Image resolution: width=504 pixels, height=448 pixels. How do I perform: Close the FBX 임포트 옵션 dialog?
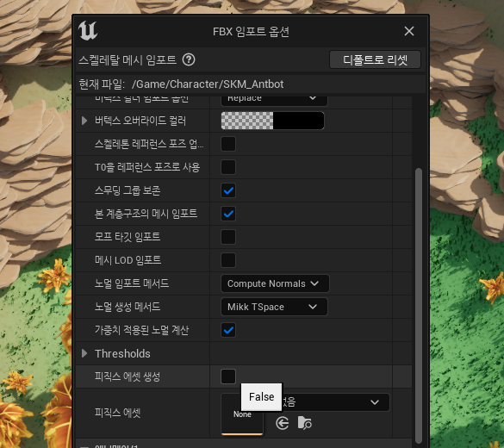409,31
